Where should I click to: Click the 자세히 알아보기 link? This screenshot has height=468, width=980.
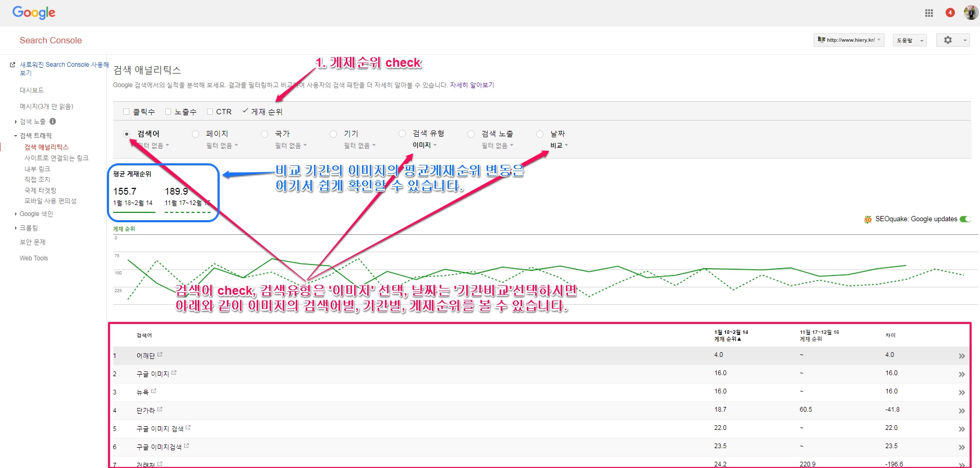point(471,85)
